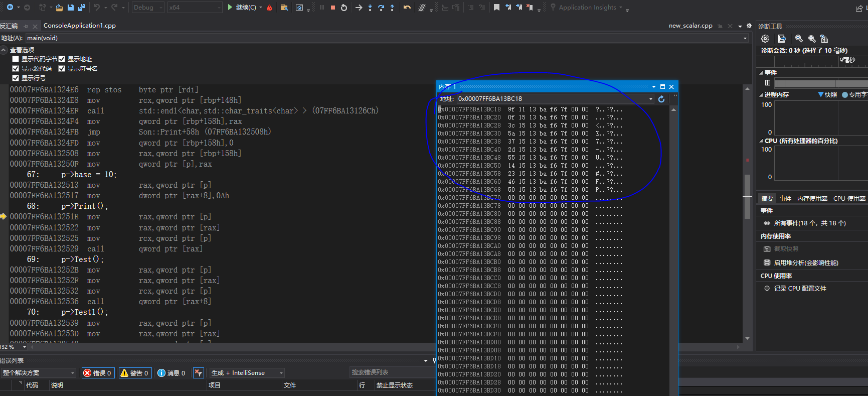Open the 整个解决方案 scope dropdown
868x396 pixels.
39,373
